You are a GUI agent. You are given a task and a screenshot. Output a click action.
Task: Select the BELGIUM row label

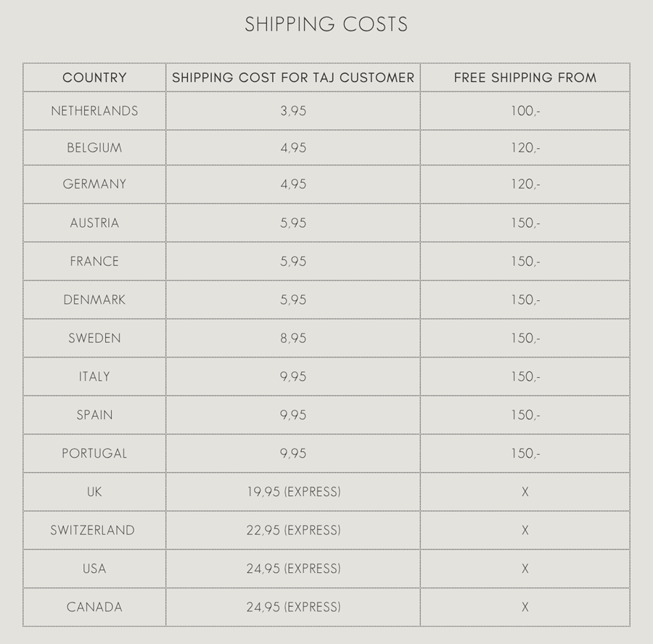(94, 148)
